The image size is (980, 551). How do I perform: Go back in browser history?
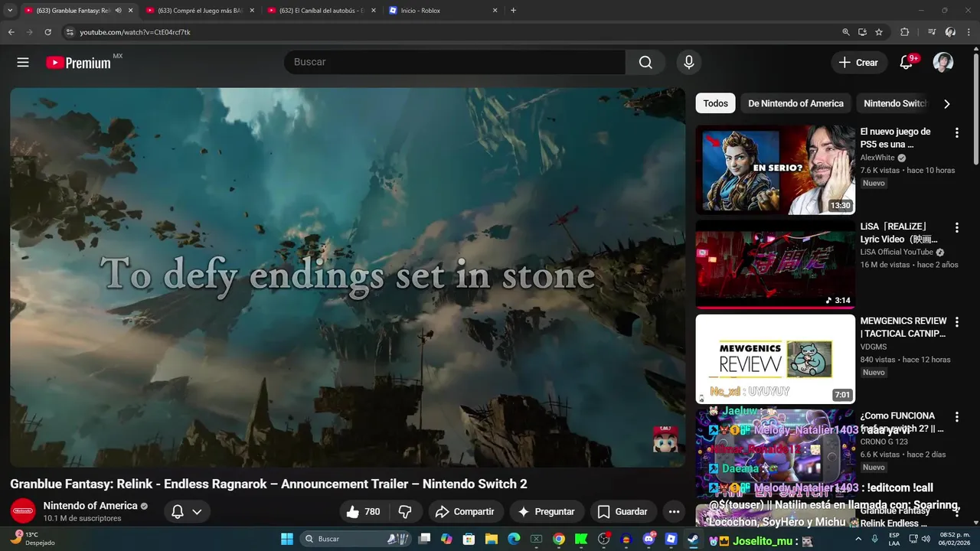point(11,32)
